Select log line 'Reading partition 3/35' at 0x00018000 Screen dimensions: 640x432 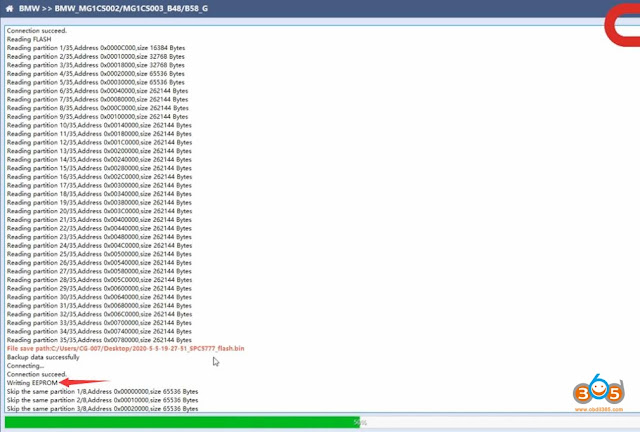pos(96,65)
